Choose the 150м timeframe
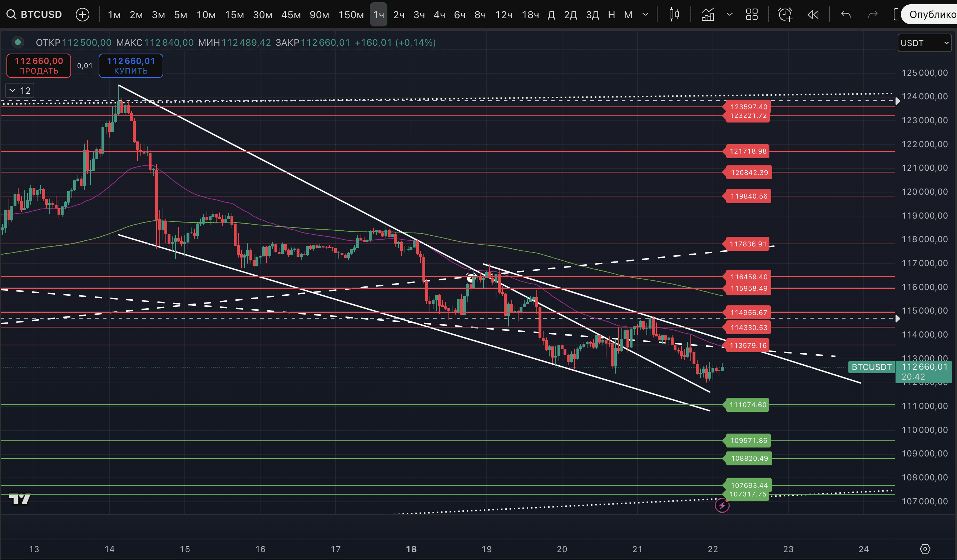The image size is (957, 560). [351, 14]
